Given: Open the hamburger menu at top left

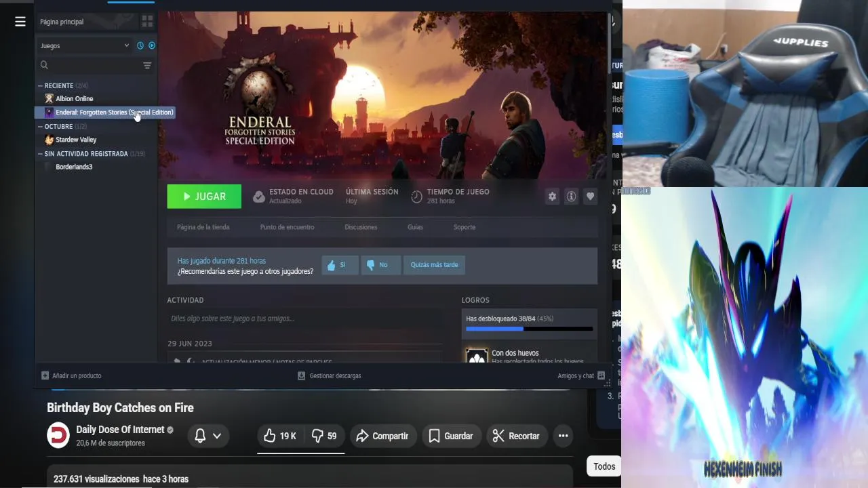Looking at the screenshot, I should pos(20,22).
